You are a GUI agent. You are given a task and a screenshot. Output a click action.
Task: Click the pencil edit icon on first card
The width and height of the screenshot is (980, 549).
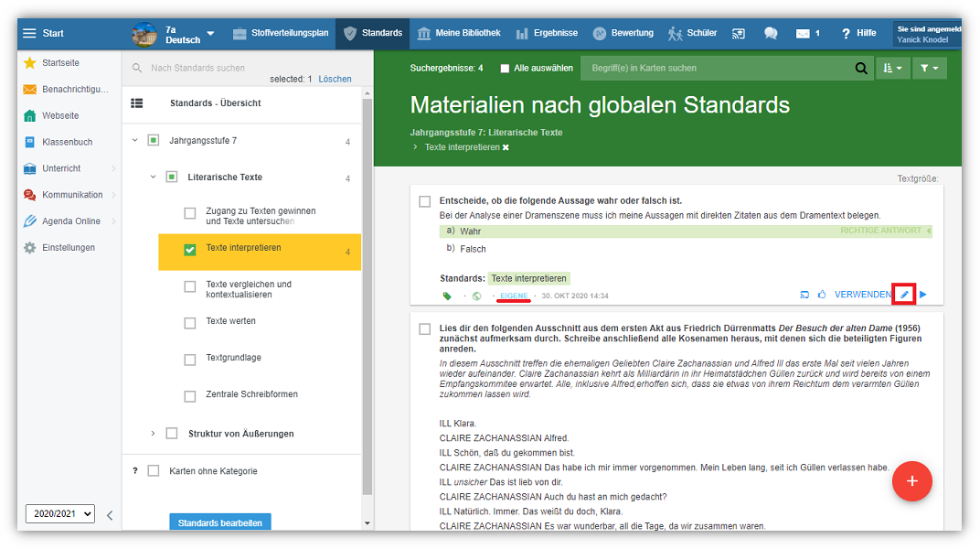(x=904, y=295)
